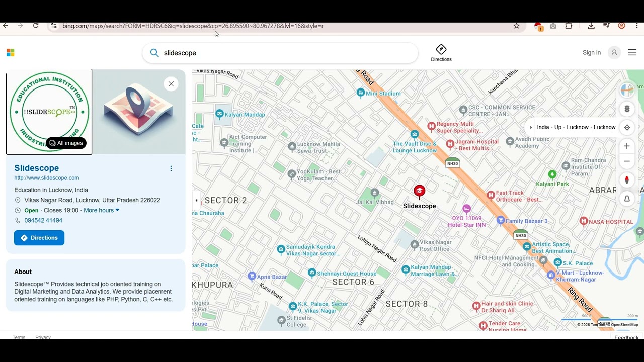
Task: Reload the page with the refresh icon
Action: click(x=36, y=26)
